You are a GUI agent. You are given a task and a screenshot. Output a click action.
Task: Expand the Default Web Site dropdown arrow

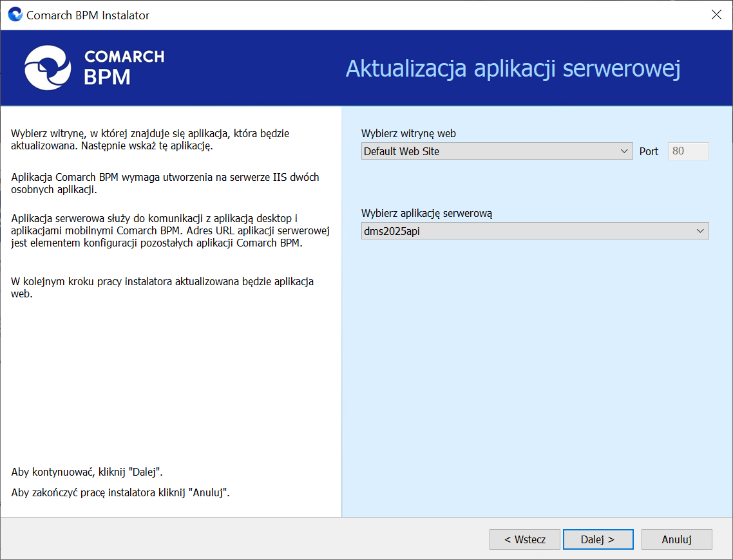click(x=624, y=151)
